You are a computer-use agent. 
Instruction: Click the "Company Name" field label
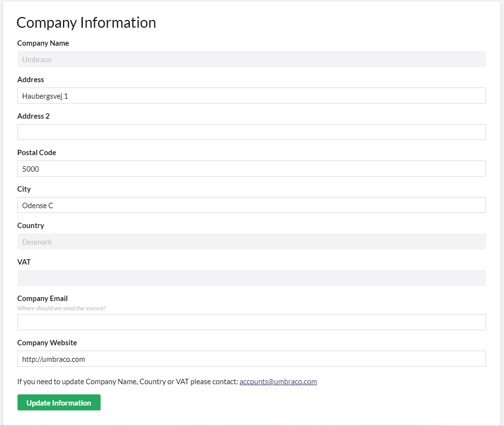point(43,43)
